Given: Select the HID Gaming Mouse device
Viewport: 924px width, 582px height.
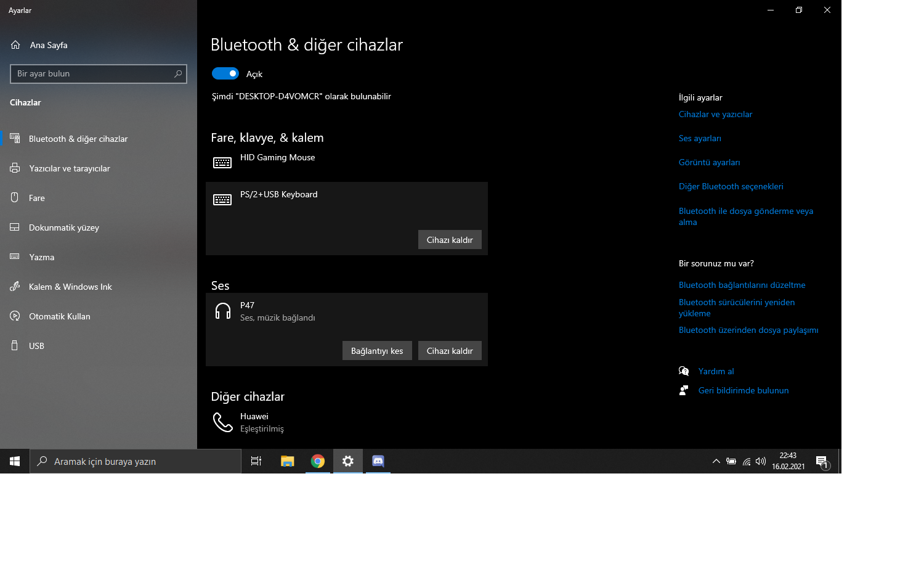Looking at the screenshot, I should click(347, 163).
